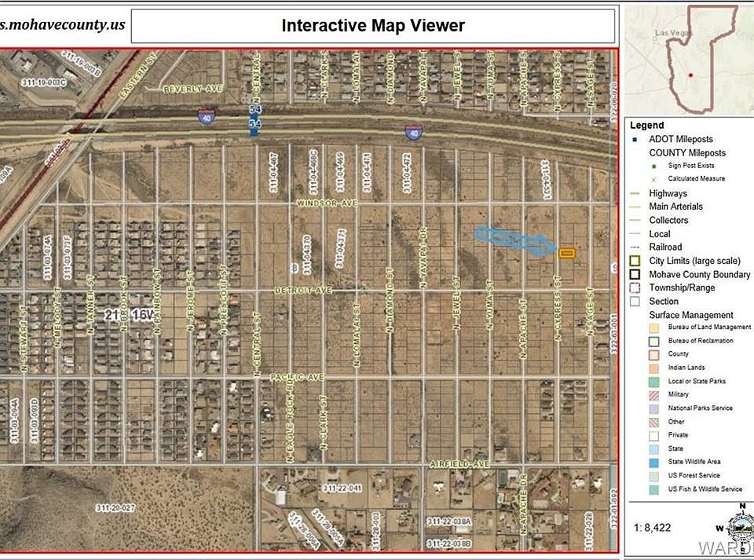Click parcel label 311-04-472
Screen dimensions: 754x560
coord(406,173)
